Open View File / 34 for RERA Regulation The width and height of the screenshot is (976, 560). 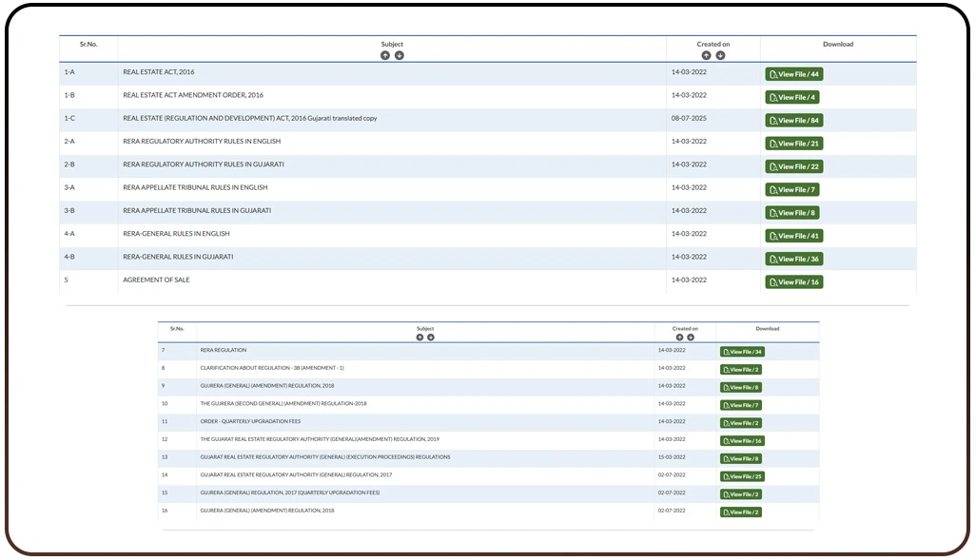(x=740, y=351)
